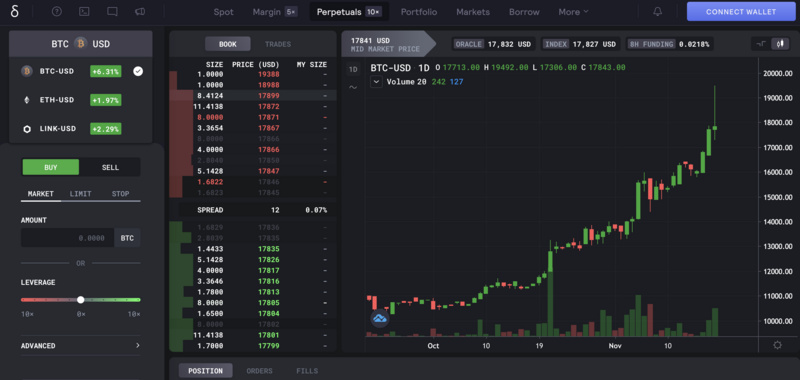Image resolution: width=800 pixels, height=380 pixels.
Task: Expand the ADVANCED order options
Action: tap(81, 346)
